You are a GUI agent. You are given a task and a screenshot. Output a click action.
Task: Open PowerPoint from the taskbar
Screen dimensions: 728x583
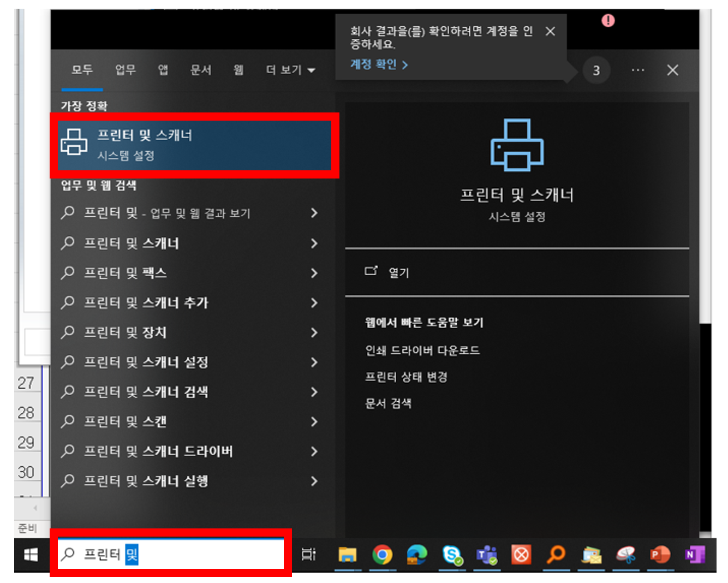click(660, 555)
